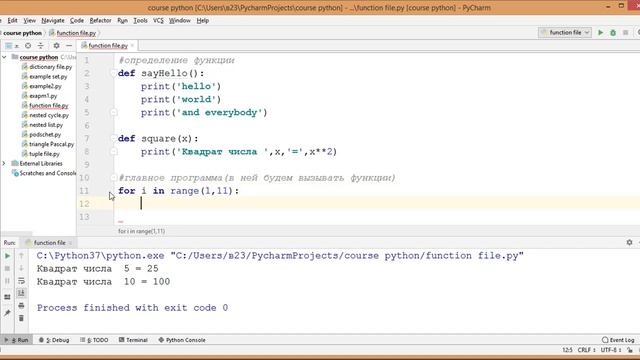Screen dimensions: 640x360
Task: Open the VCS menu
Action: point(158,20)
